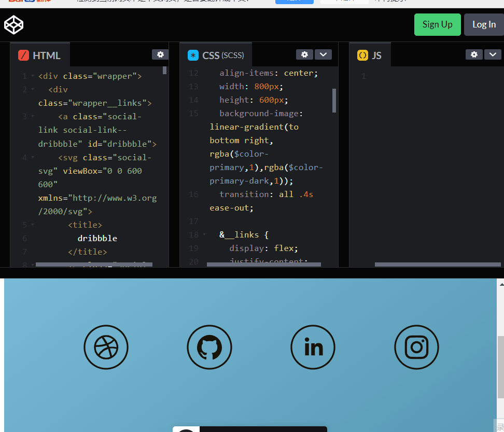The width and height of the screenshot is (504, 432).
Task: Click the CSS editor horizontal scrollbar
Action: [263, 264]
